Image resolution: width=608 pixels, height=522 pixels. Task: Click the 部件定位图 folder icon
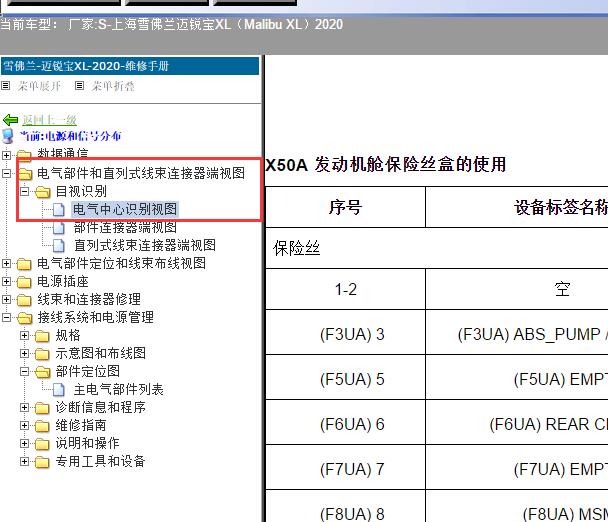click(x=43, y=372)
